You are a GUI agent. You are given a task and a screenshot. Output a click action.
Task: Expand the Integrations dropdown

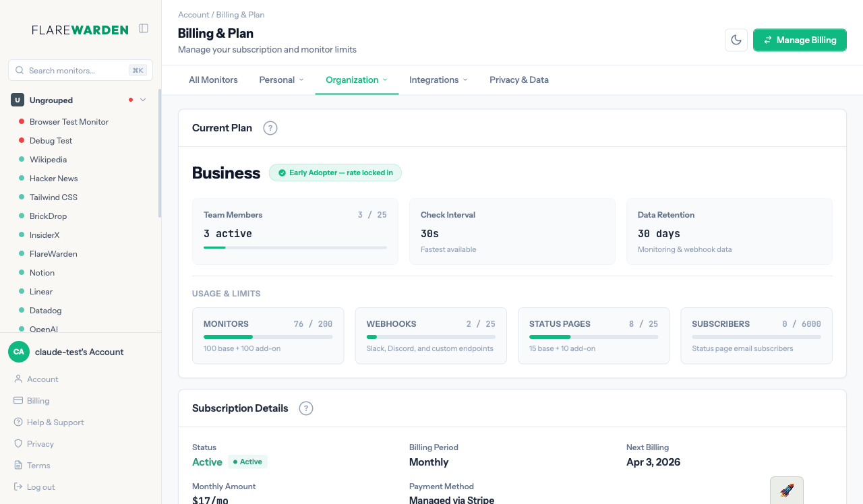[438, 80]
